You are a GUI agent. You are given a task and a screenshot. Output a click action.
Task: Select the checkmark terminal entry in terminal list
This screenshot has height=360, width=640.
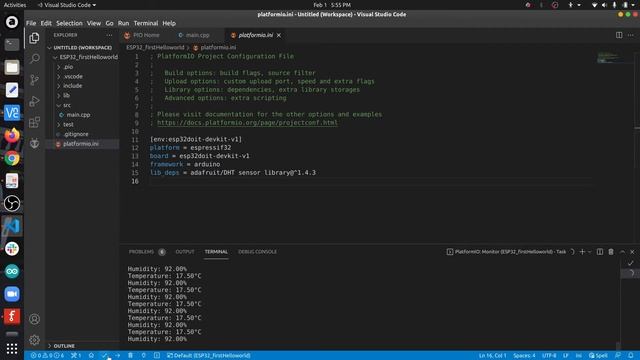pos(631,264)
